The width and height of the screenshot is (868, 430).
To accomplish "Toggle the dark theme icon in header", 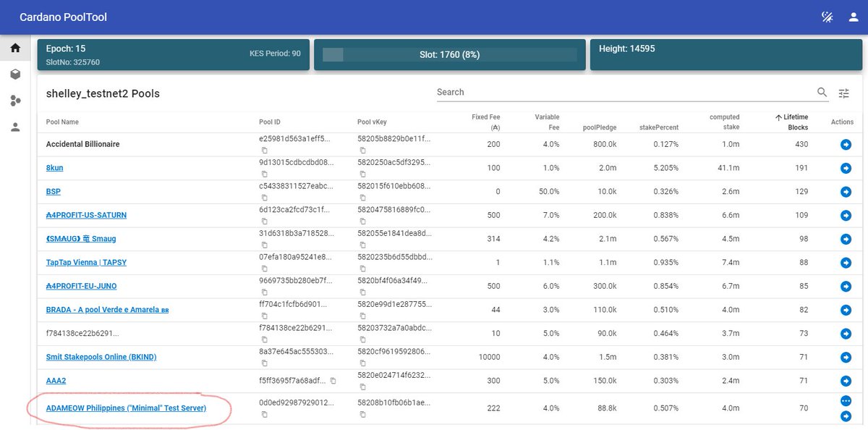I will [x=827, y=17].
